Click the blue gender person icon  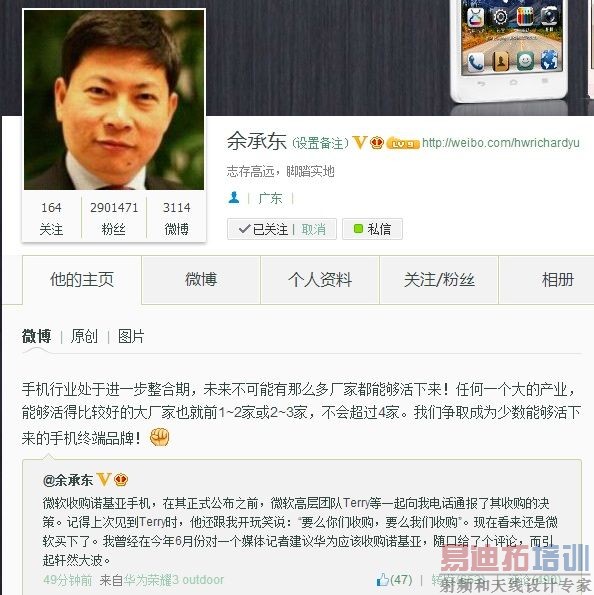point(234,198)
